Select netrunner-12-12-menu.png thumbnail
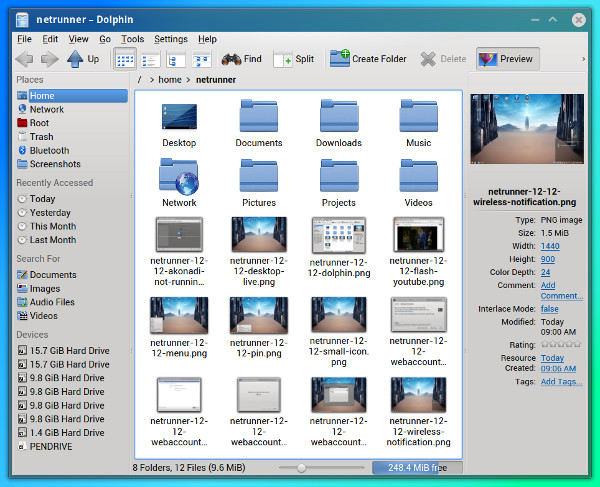Screen dimensions: 600x487 coord(179,315)
